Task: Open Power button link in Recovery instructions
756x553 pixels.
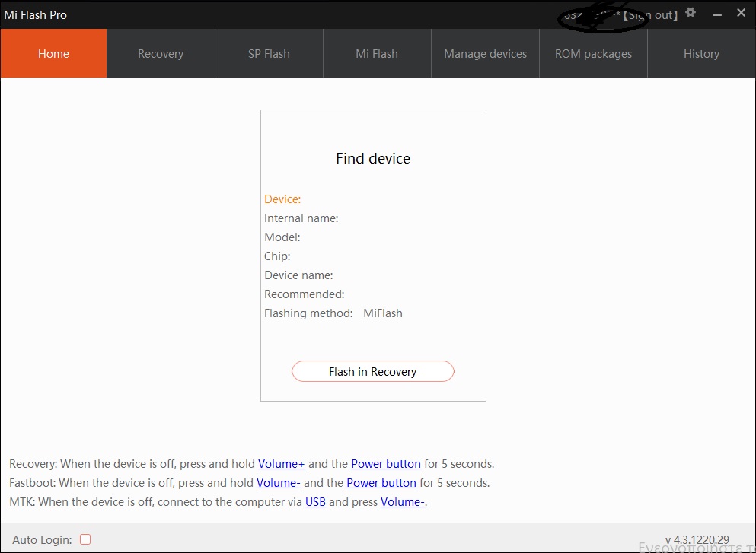Action: pyautogui.click(x=386, y=464)
